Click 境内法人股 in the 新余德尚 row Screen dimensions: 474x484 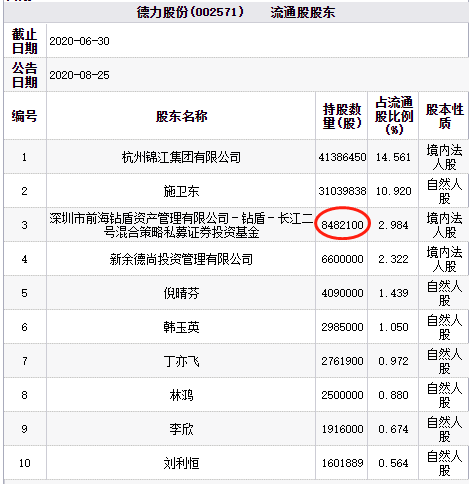[x=444, y=259]
